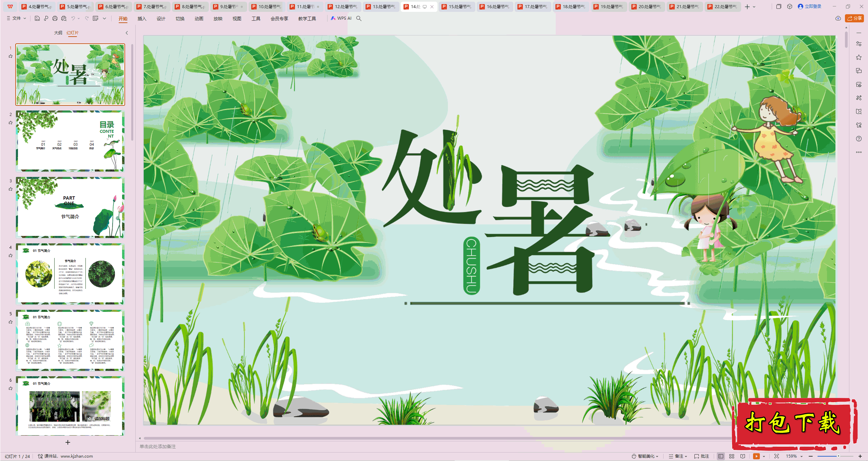868x461 pixels.
Task: Open the 设计 ribbon tab
Action: tap(161, 19)
